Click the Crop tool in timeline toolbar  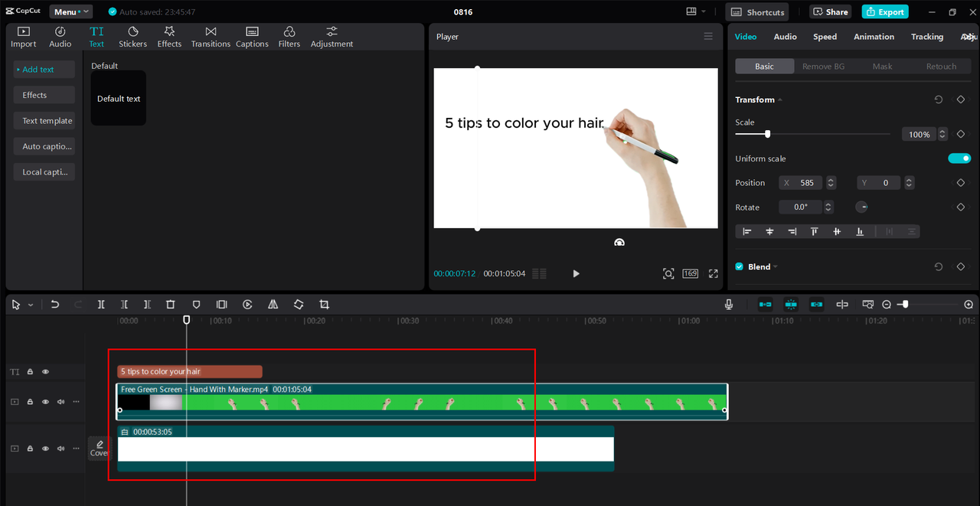pyautogui.click(x=324, y=305)
